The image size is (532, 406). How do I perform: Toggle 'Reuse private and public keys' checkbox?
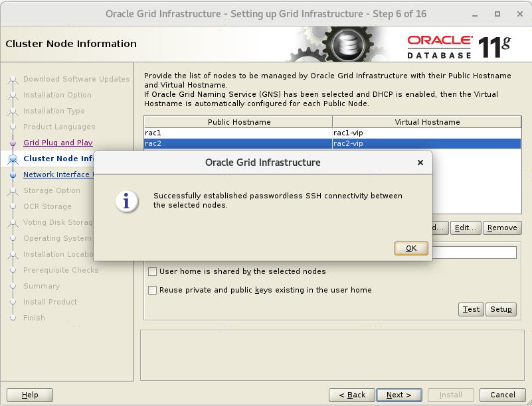pos(153,290)
